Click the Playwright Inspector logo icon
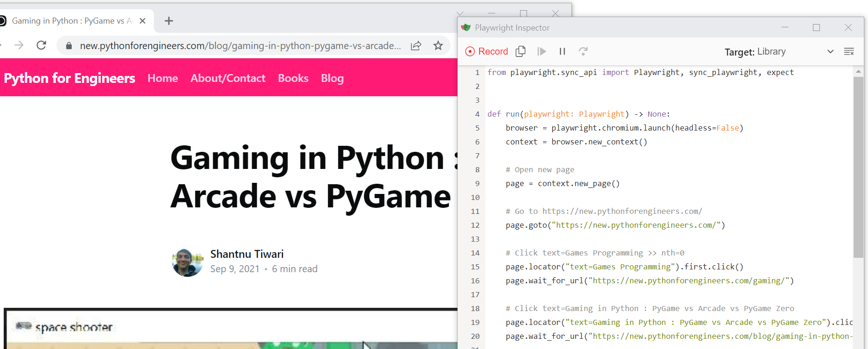Screen dimensions: 868x349 pos(466,27)
